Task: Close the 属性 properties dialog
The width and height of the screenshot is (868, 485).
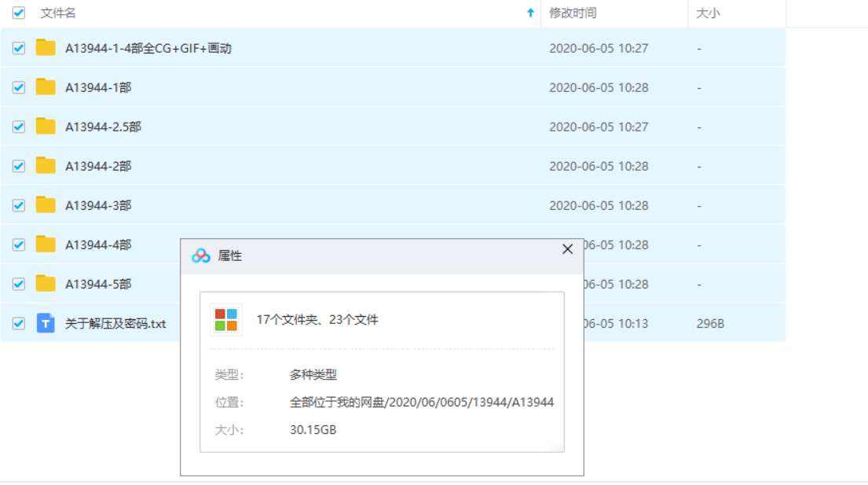Action: click(567, 249)
